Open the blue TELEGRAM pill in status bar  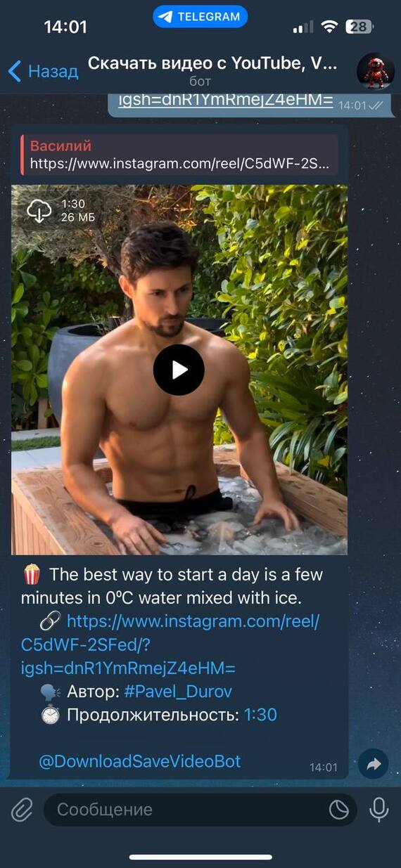pos(200,17)
